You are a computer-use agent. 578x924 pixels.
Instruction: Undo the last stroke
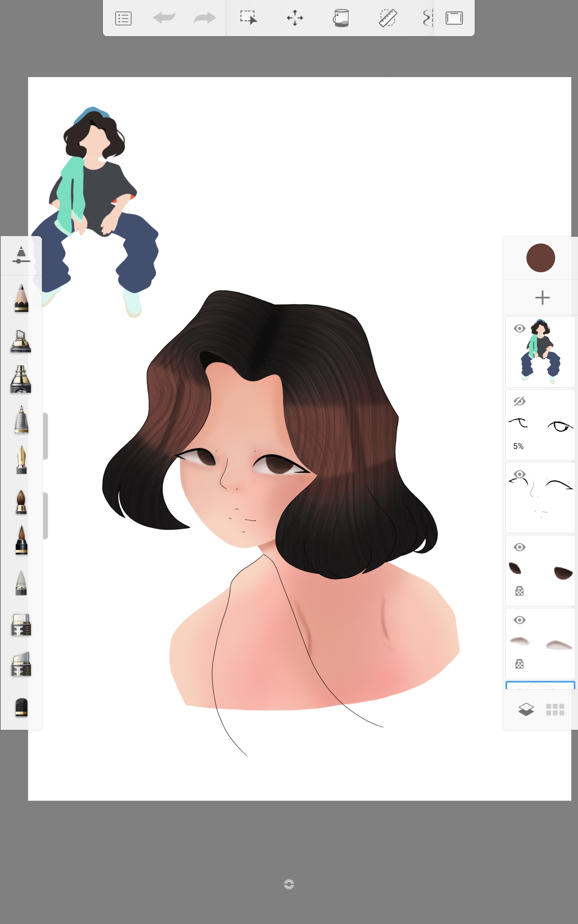pyautogui.click(x=164, y=18)
